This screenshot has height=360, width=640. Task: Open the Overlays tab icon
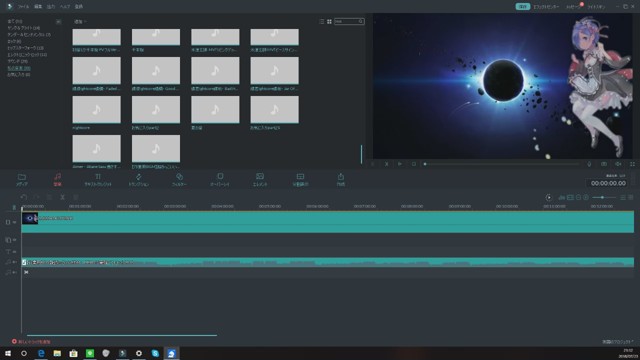point(220,176)
